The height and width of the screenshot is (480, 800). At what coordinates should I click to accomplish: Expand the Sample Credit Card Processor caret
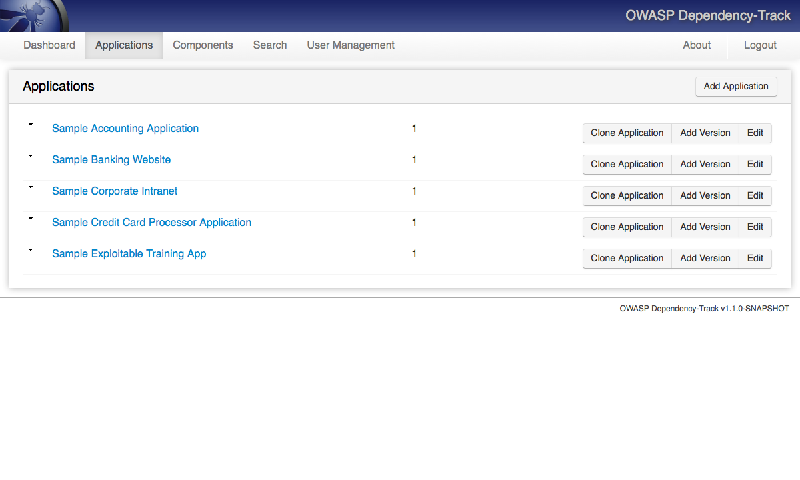point(31,218)
